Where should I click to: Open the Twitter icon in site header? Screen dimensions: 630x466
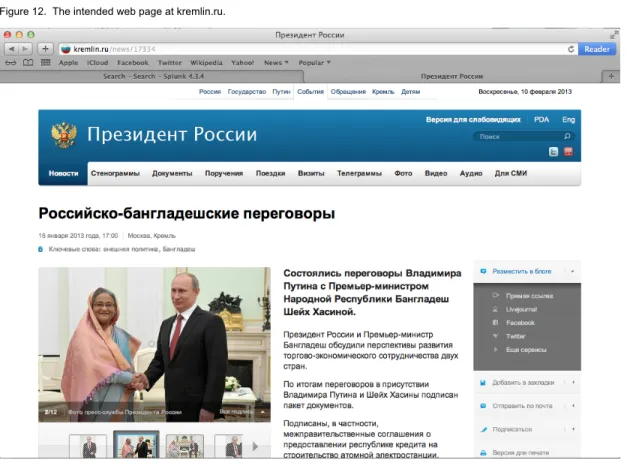tap(553, 151)
